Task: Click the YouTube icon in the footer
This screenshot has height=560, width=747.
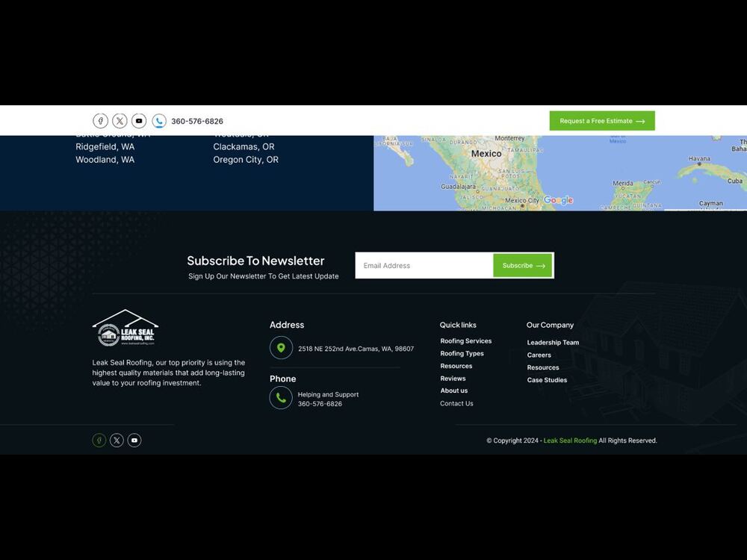Action: coord(134,441)
